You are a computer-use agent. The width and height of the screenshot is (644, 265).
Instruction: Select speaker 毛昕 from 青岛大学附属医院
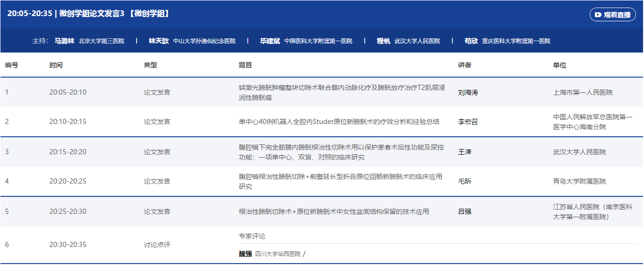[464, 182]
